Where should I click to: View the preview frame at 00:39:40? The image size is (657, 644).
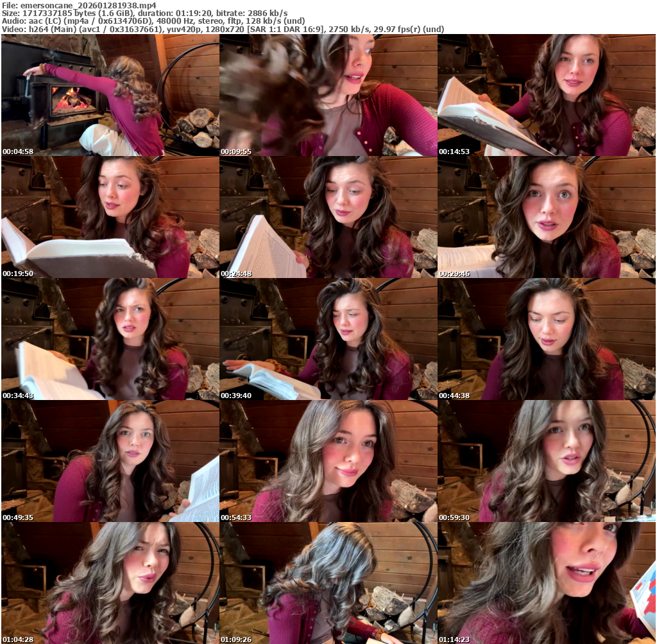328,339
